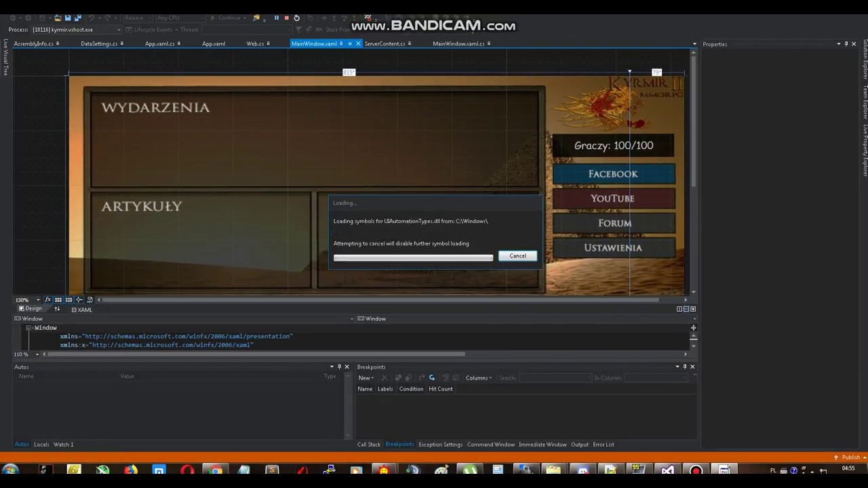Screen dimensions: 868x488
Task: Pin the MainWindow.xaml tab
Action: pos(349,43)
